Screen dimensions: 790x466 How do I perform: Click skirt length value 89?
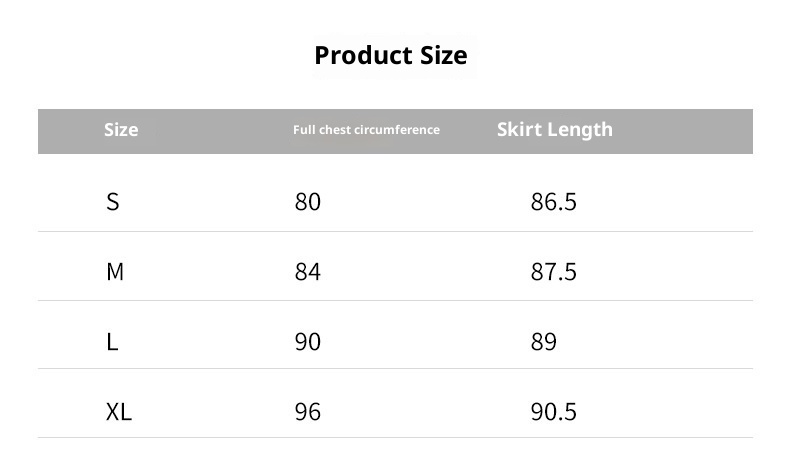point(543,342)
